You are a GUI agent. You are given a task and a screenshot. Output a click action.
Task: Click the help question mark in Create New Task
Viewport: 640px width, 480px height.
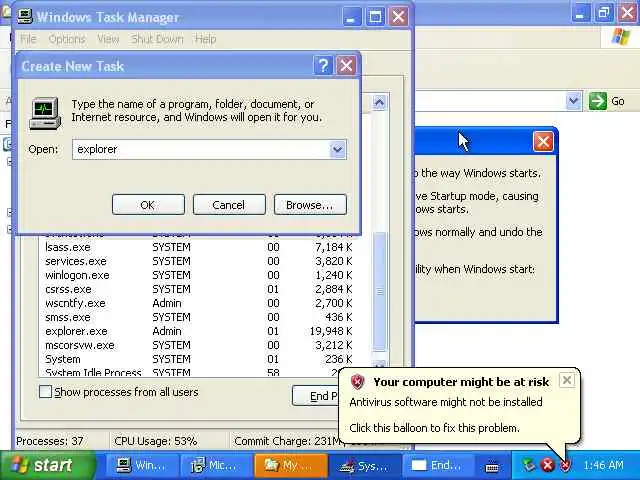(x=323, y=65)
